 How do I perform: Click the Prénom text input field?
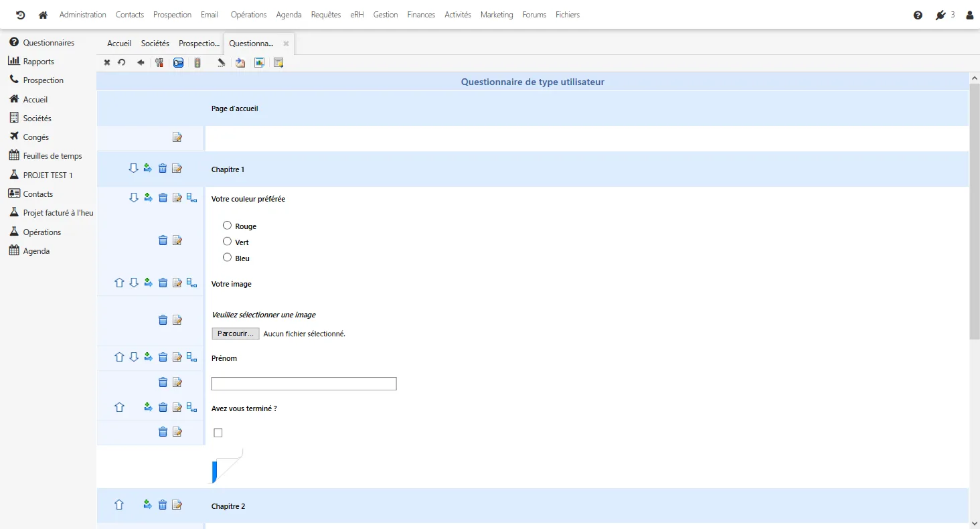coord(304,384)
